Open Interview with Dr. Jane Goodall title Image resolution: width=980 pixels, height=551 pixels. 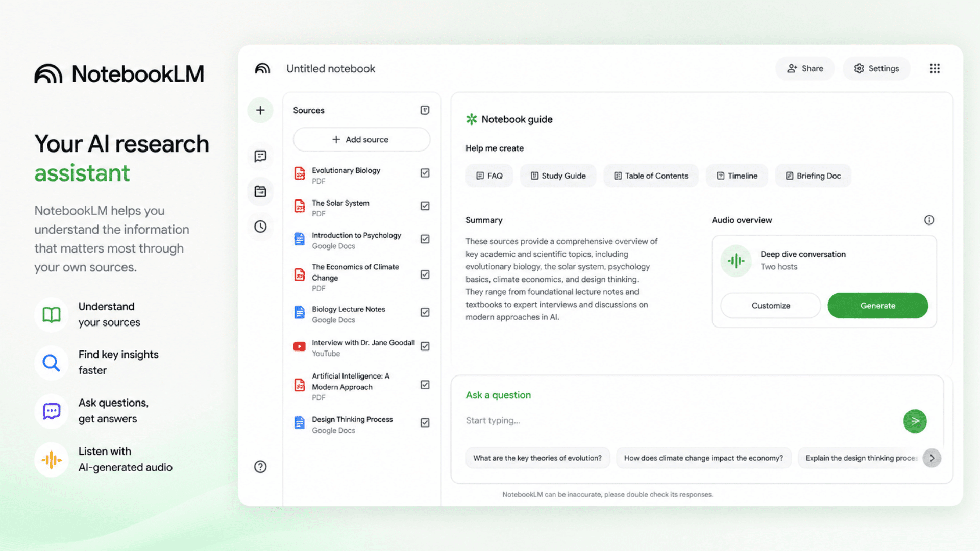363,343
